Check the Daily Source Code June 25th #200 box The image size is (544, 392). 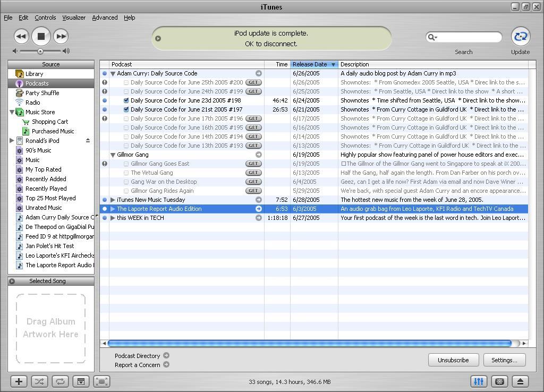(x=126, y=82)
